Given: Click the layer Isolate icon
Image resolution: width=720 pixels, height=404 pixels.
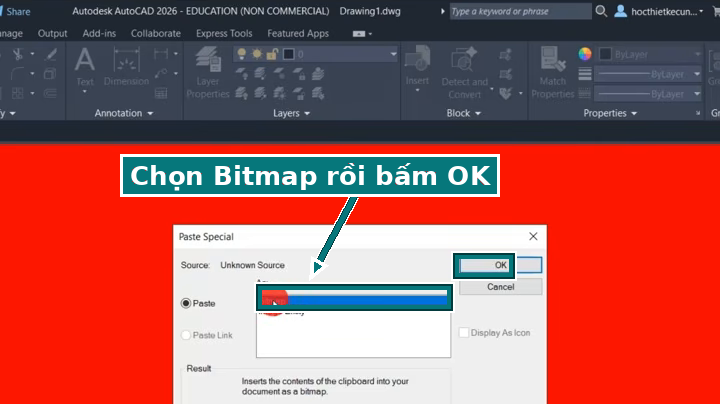Looking at the screenshot, I should click(x=260, y=73).
